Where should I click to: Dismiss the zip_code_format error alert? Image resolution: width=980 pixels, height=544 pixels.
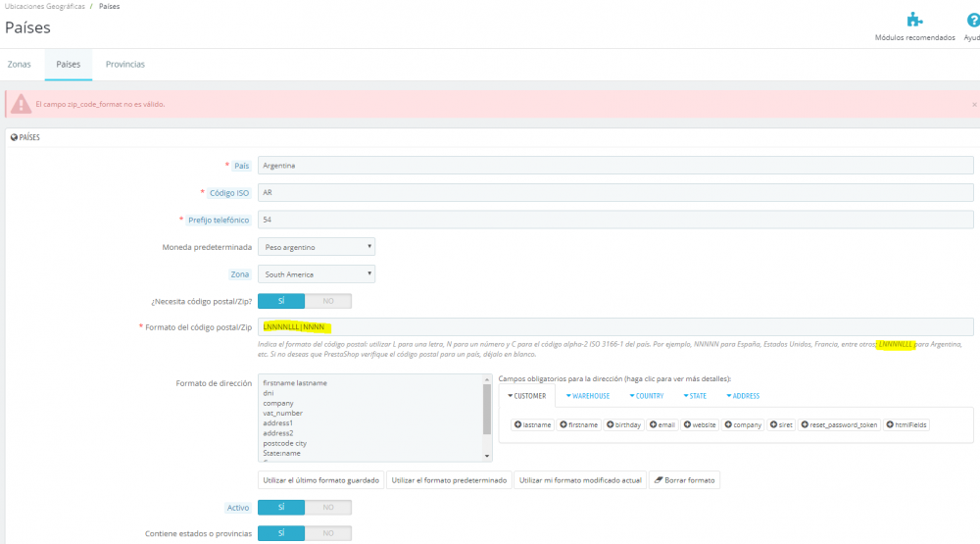coord(974,105)
